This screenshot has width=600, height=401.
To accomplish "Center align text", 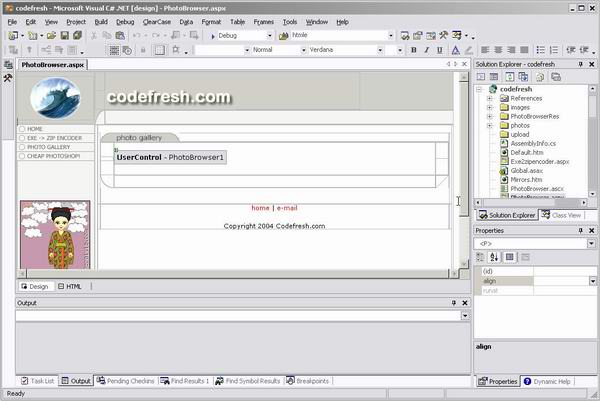I will (498, 50).
